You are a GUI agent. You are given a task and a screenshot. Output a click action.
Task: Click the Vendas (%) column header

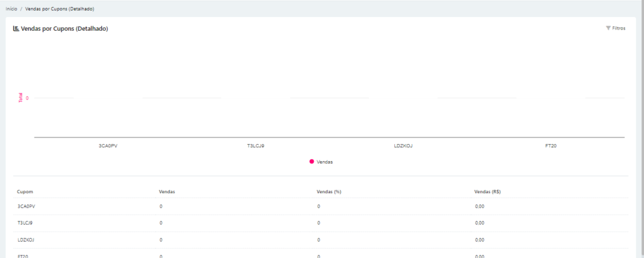click(x=329, y=191)
